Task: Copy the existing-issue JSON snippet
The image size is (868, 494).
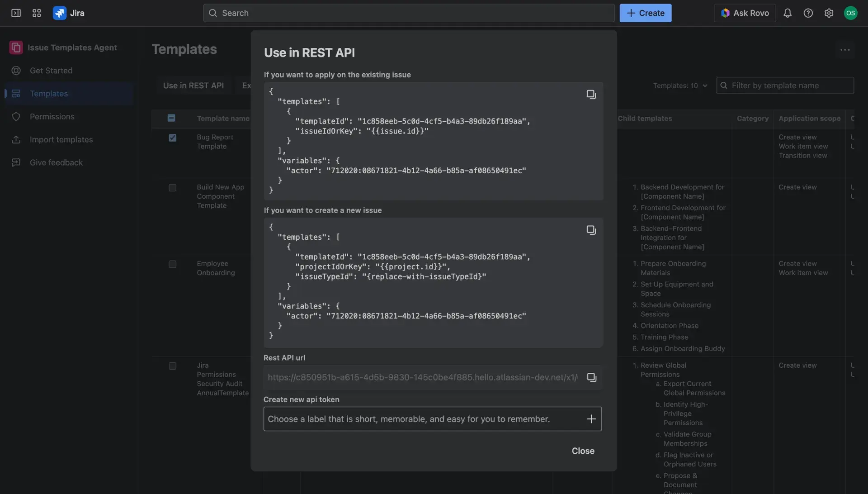Action: [x=591, y=94]
